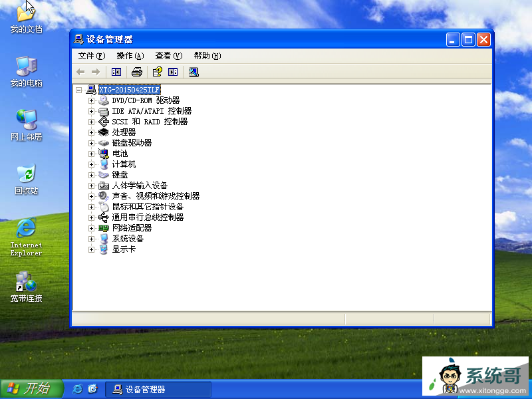Click the second quick launch icon
This screenshot has height=399, width=532.
coord(92,389)
